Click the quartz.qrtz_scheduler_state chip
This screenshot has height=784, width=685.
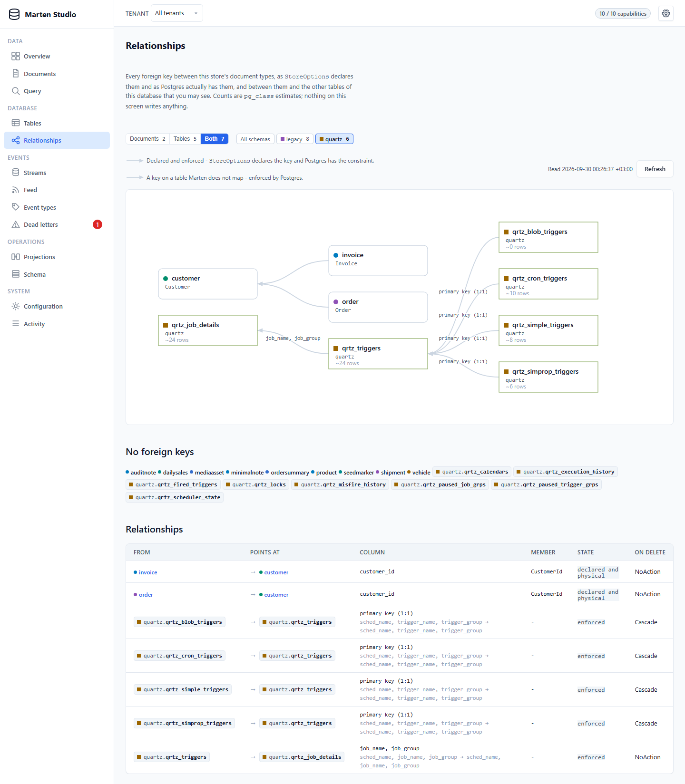click(175, 497)
